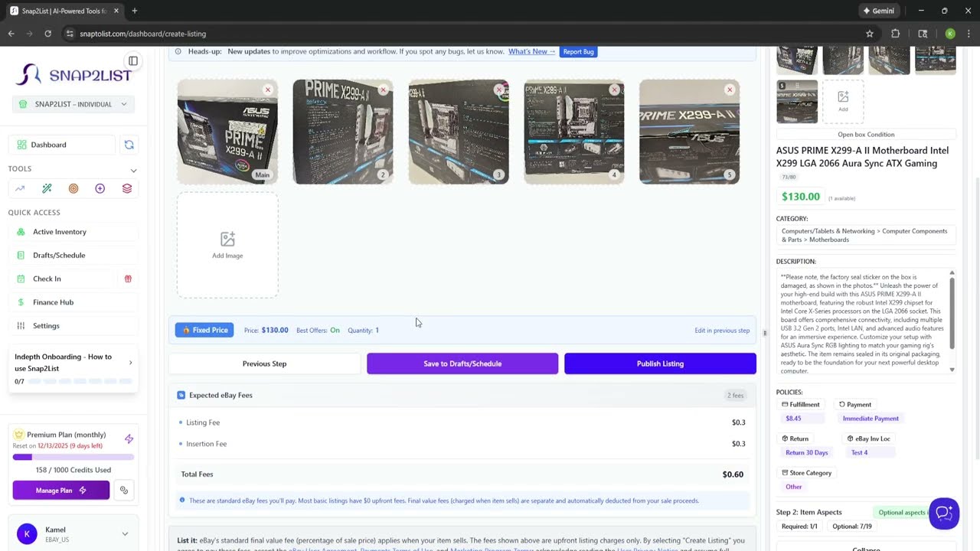Click the Manage Plan button
This screenshot has height=551, width=980.
pos(61,490)
